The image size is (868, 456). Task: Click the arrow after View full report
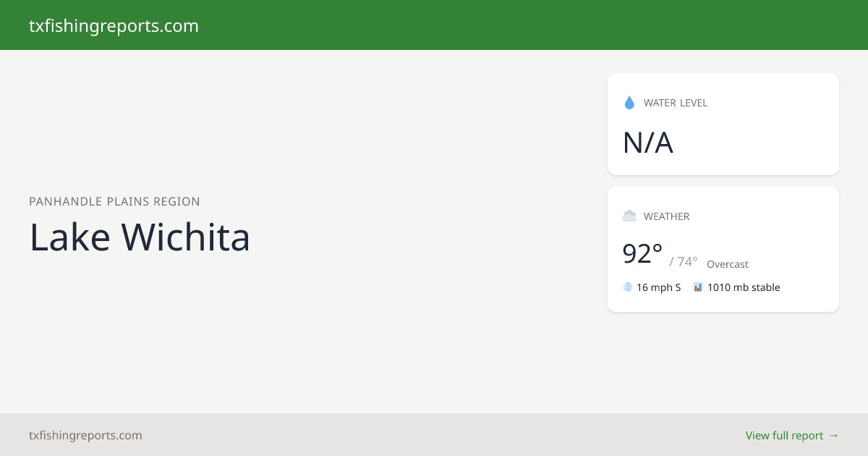click(x=833, y=435)
